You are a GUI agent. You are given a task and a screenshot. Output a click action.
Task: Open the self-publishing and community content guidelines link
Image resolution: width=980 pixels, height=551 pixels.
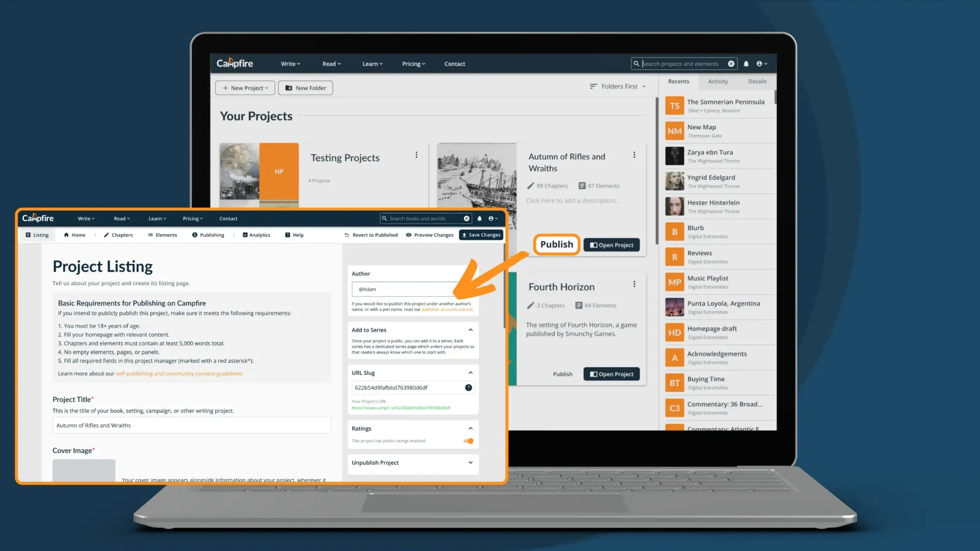click(x=179, y=374)
